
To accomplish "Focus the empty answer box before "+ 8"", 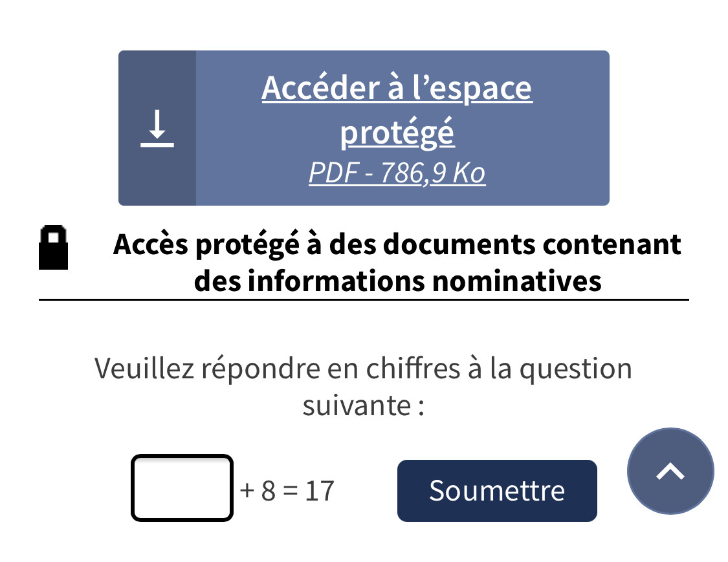I will (x=182, y=488).
